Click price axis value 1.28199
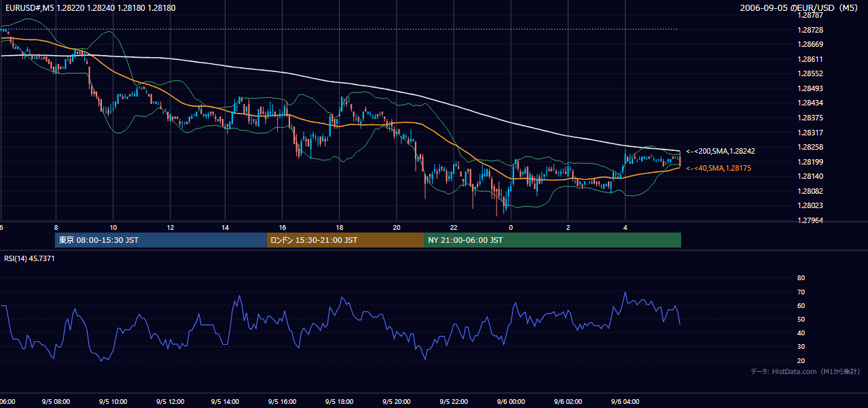The width and height of the screenshot is (868, 408). tap(810, 162)
